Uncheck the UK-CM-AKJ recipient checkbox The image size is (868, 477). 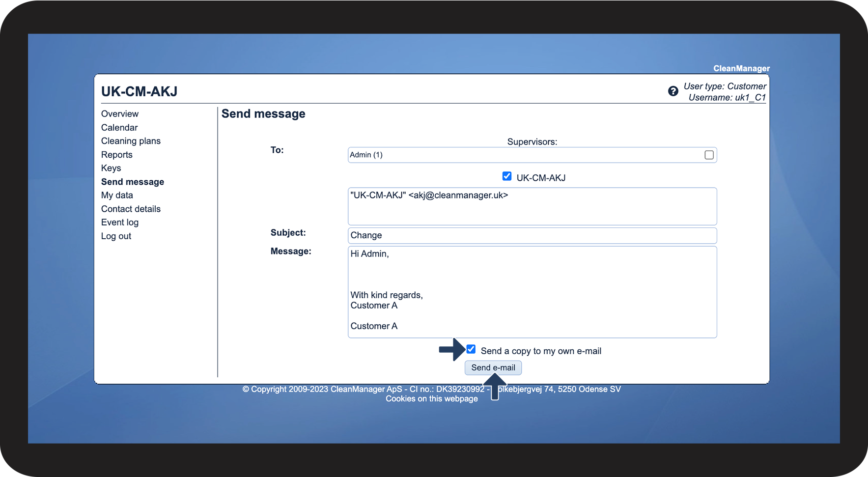coord(507,176)
